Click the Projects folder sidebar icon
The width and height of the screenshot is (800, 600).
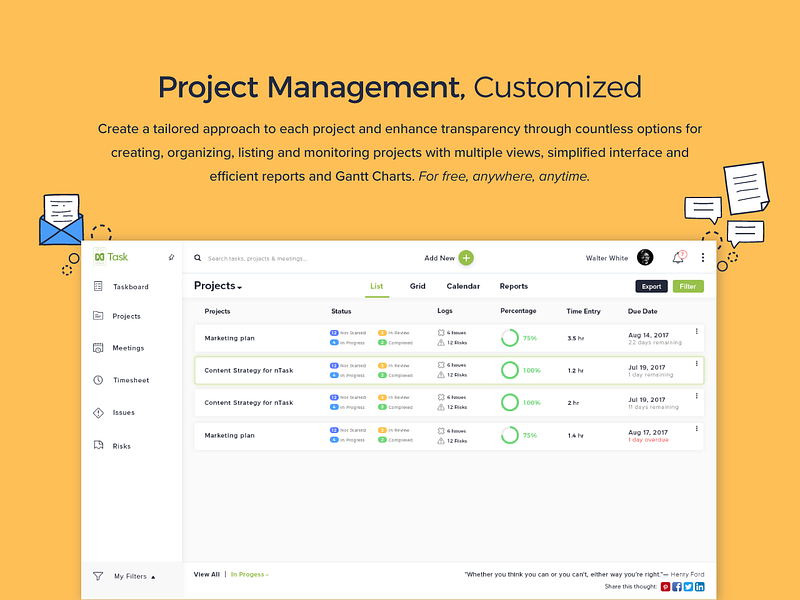[98, 316]
